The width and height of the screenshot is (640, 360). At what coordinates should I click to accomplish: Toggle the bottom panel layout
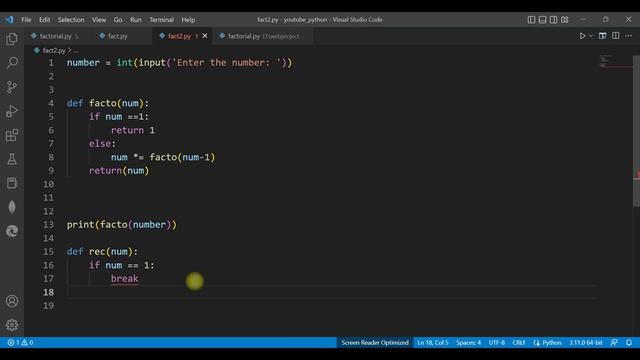click(542, 20)
